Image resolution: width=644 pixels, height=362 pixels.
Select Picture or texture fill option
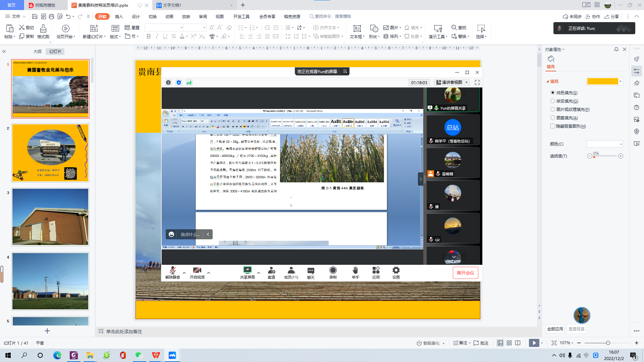pyautogui.click(x=553, y=109)
